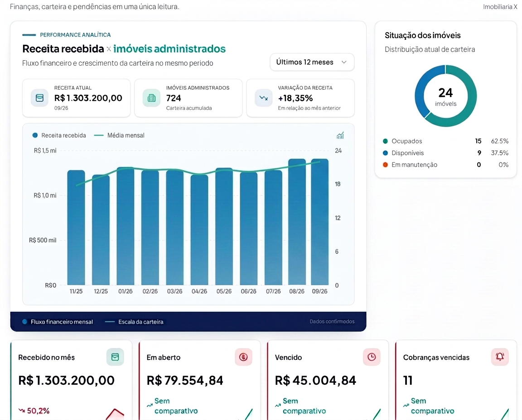
Task: Open the Variação da Receita +18,35% card
Action: click(x=300, y=98)
